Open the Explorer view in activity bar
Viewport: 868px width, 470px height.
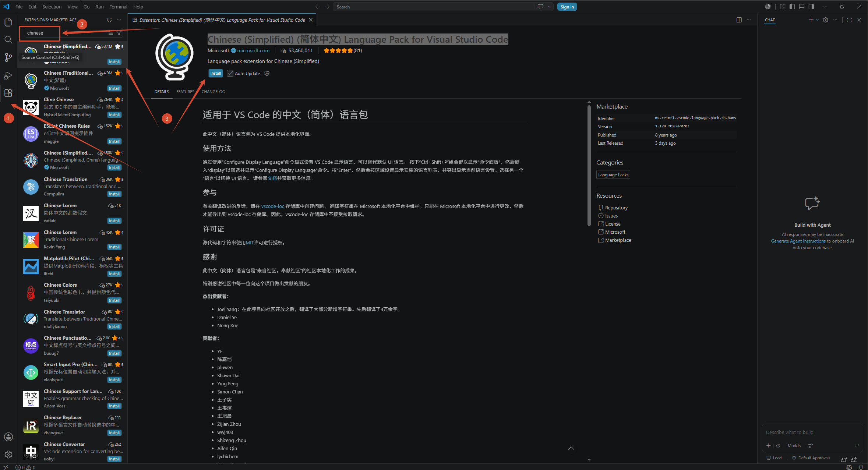click(8, 22)
